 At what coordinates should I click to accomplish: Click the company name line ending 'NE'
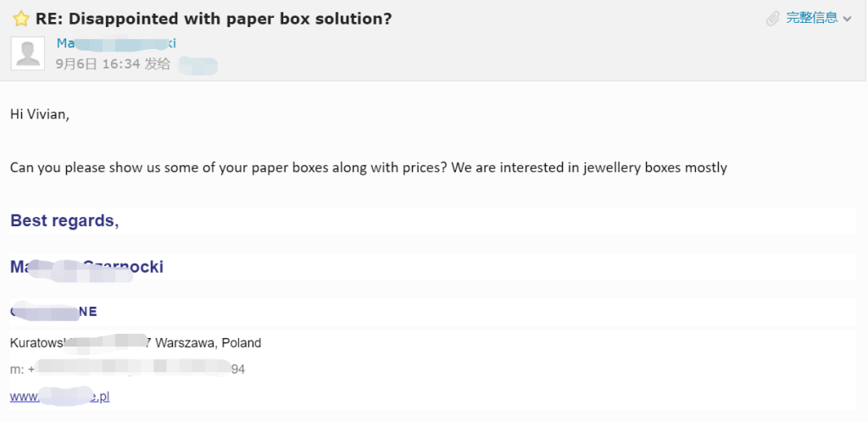(53, 311)
